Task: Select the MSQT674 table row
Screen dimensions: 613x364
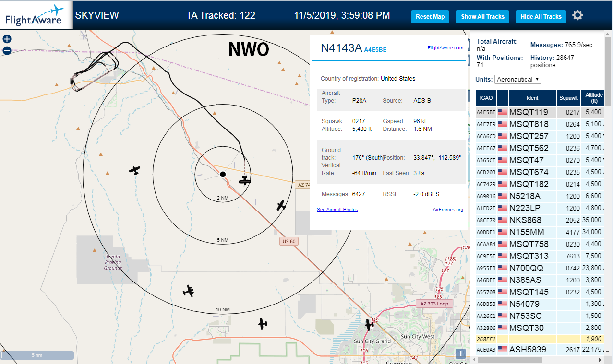Action: coord(540,172)
